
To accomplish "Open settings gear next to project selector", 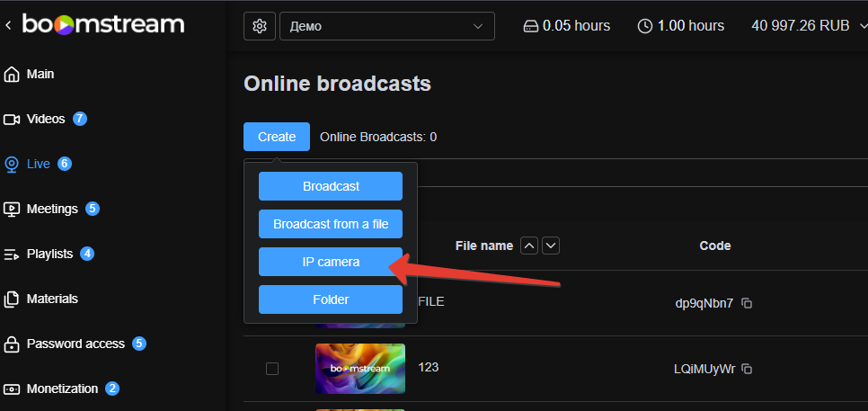I will (x=260, y=26).
